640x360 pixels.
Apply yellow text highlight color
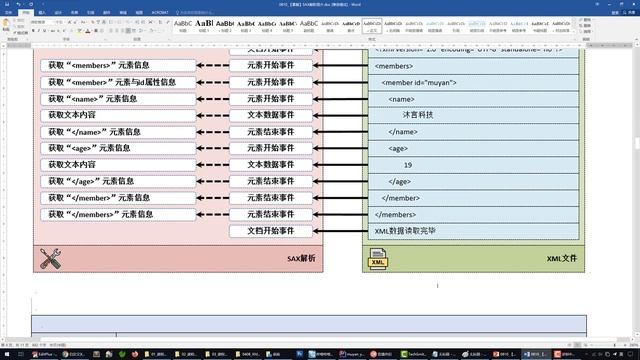[x=80, y=31]
